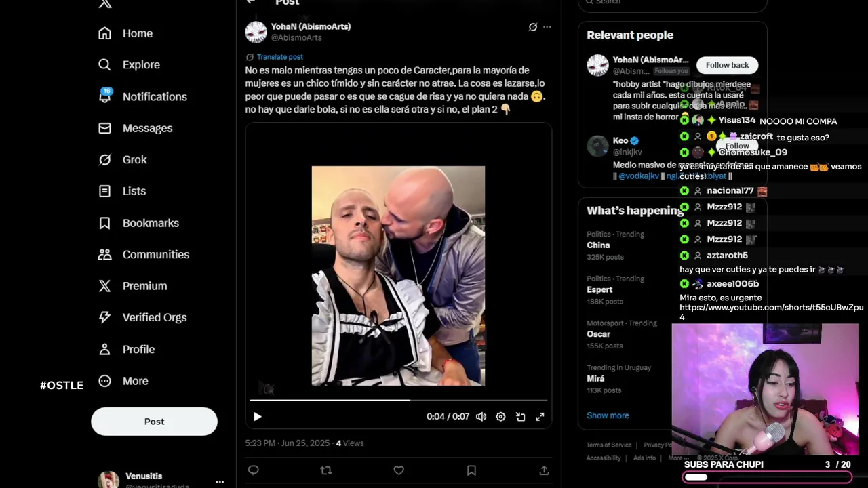The width and height of the screenshot is (868, 488).
Task: Open post options three-dot menu
Action: (547, 27)
